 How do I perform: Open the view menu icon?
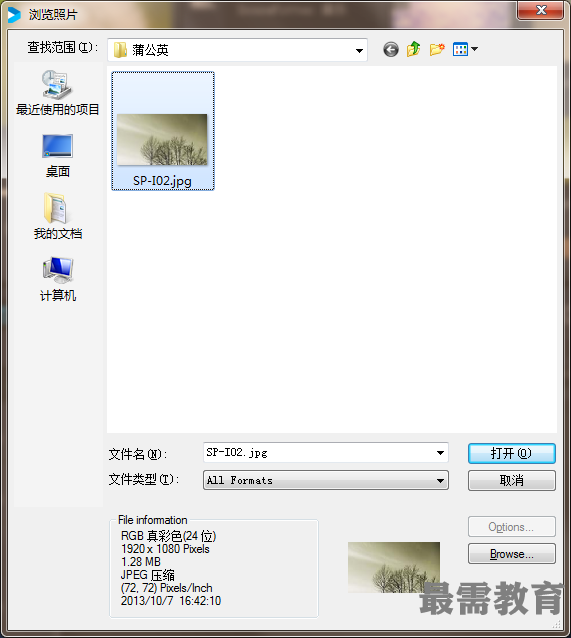[460, 50]
